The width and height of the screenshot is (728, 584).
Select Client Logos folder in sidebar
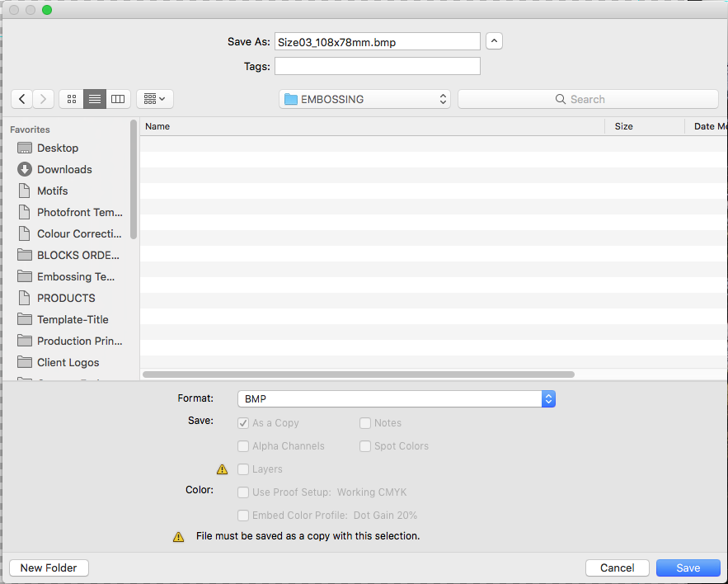68,362
